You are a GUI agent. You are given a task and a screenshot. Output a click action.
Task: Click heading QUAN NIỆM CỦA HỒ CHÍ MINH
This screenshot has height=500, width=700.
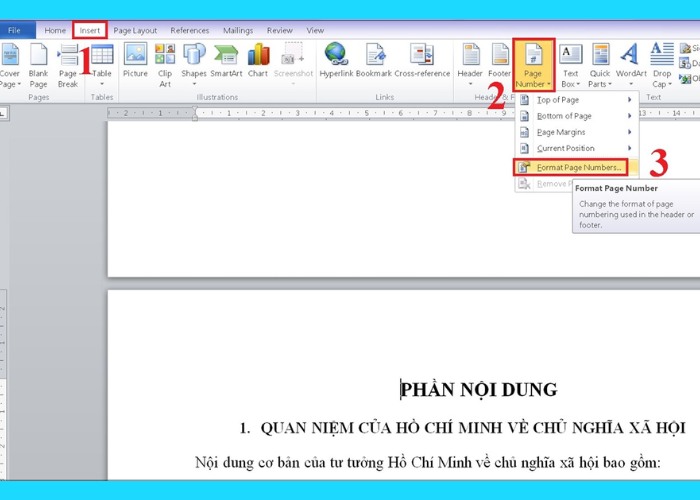473,428
